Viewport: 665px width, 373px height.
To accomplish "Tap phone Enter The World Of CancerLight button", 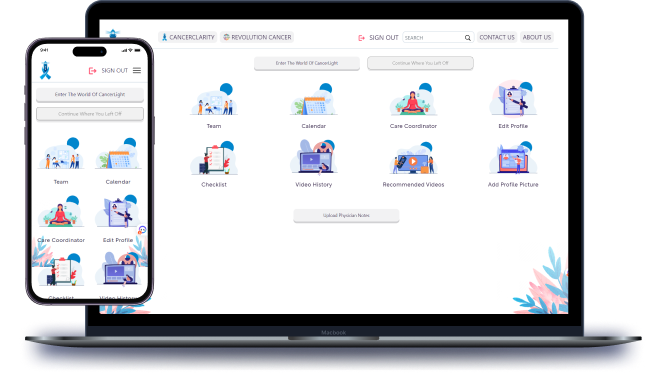I will 90,95.
